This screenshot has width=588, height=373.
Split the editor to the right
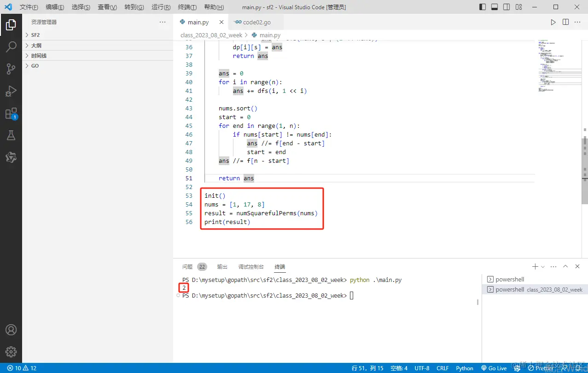tap(565, 22)
